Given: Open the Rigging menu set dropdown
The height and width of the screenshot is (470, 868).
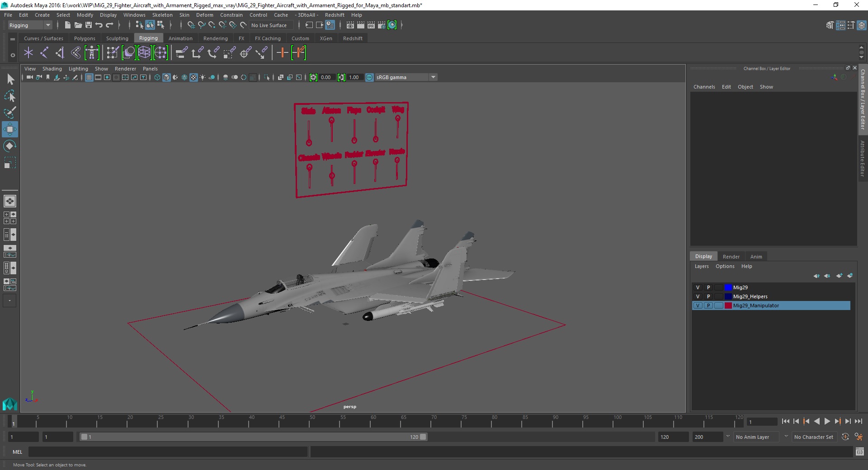Looking at the screenshot, I should pyautogui.click(x=30, y=25).
